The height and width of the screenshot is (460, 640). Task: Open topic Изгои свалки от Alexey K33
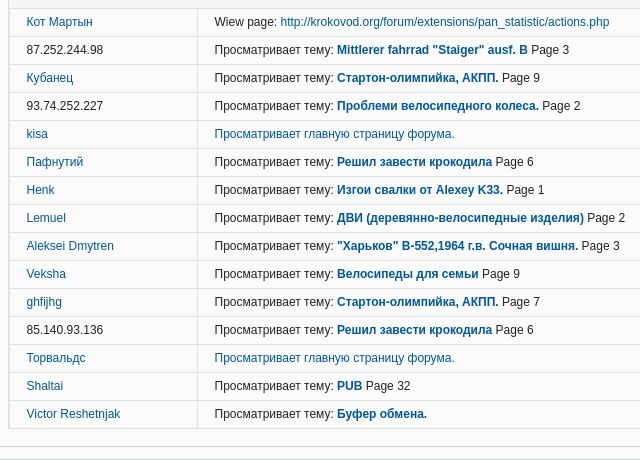point(420,190)
